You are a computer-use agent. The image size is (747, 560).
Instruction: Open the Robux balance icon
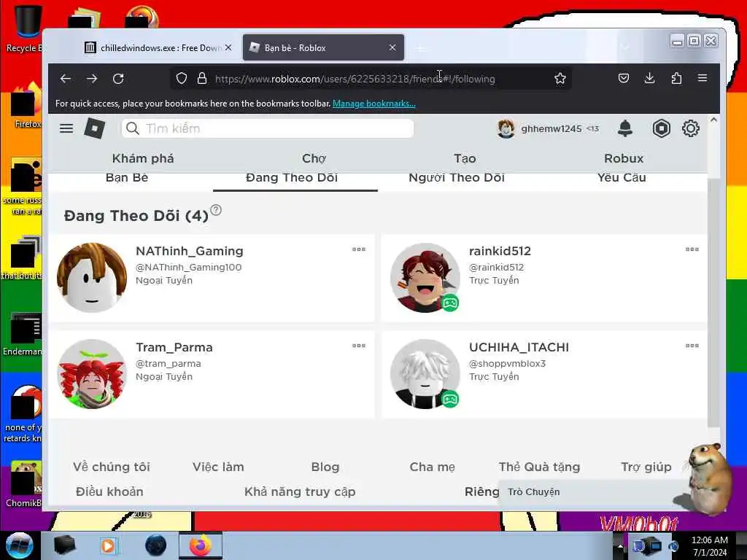(661, 128)
